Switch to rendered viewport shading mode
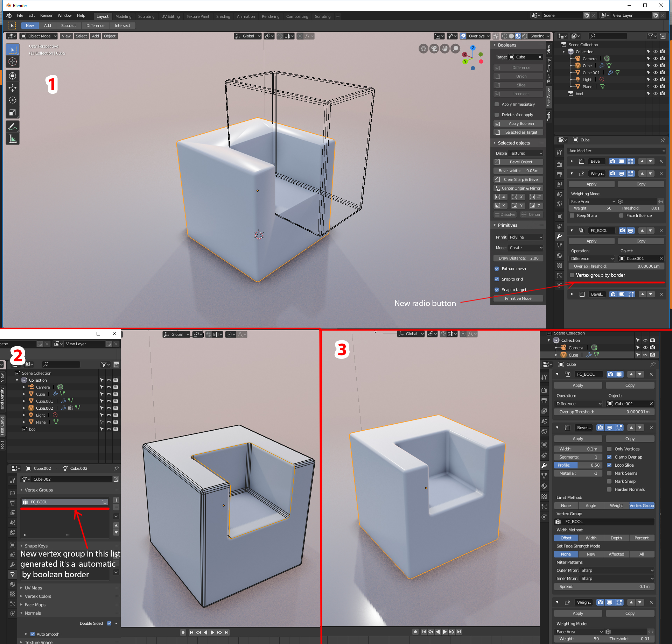 coord(525,36)
